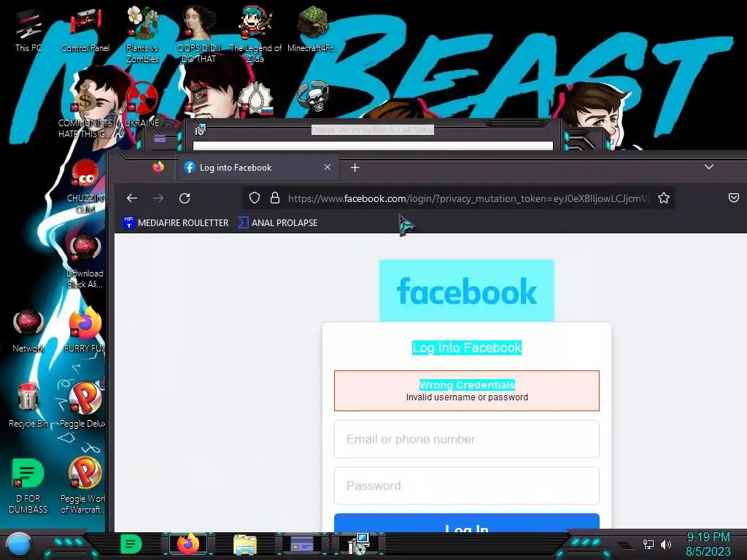Select Log into Facebook tab
Screen dimensions: 747x560
click(258, 168)
